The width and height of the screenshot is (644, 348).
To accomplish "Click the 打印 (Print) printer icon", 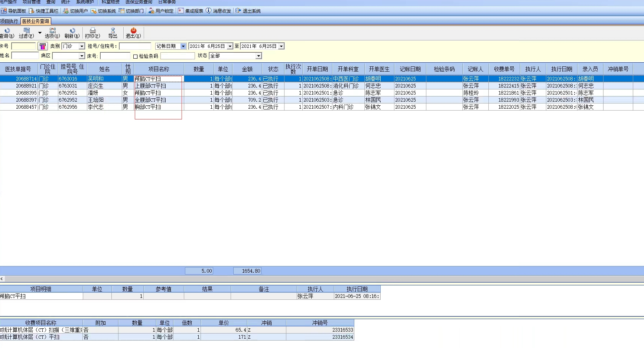I will [x=92, y=33].
